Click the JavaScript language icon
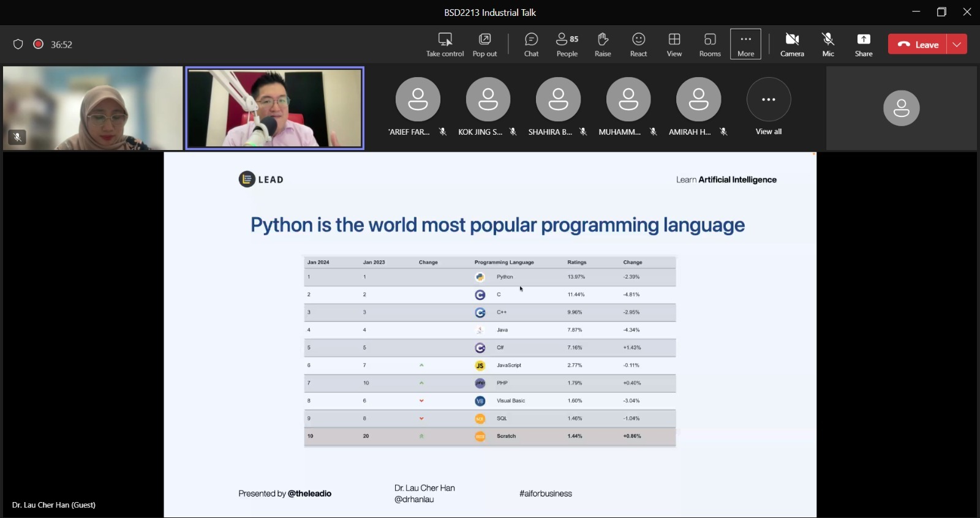 click(480, 366)
